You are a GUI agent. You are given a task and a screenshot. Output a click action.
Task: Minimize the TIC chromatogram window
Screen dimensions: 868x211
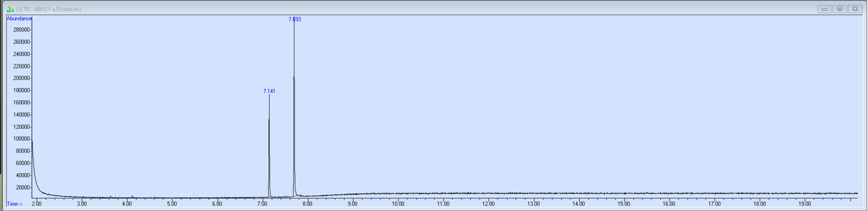[x=824, y=9]
